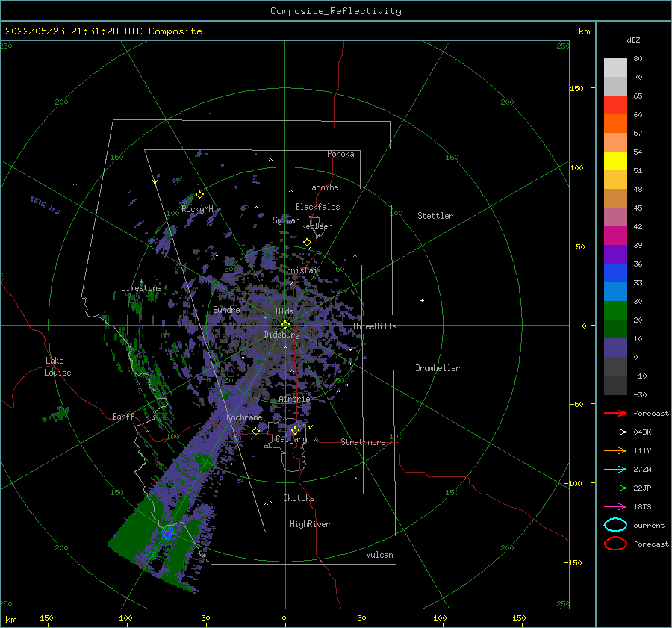
Task: Click the -30 value on the dBZ scale
Action: [x=640, y=394]
